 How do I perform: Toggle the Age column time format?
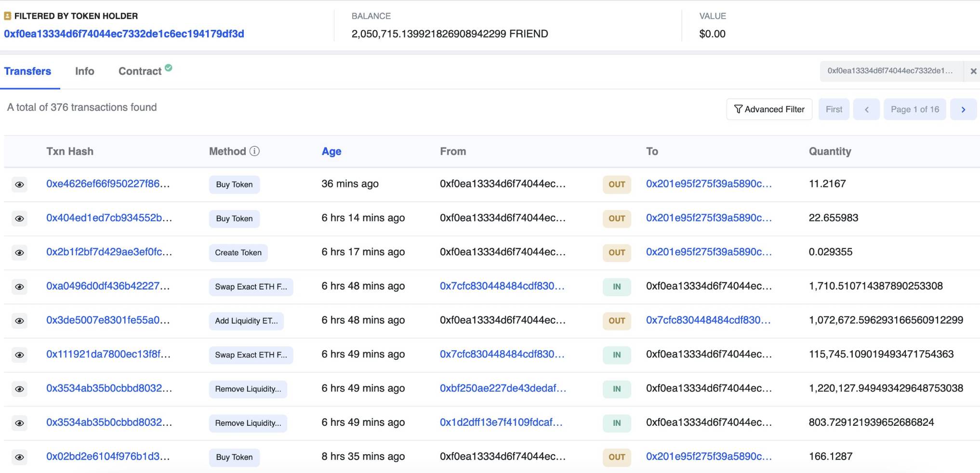pos(331,151)
